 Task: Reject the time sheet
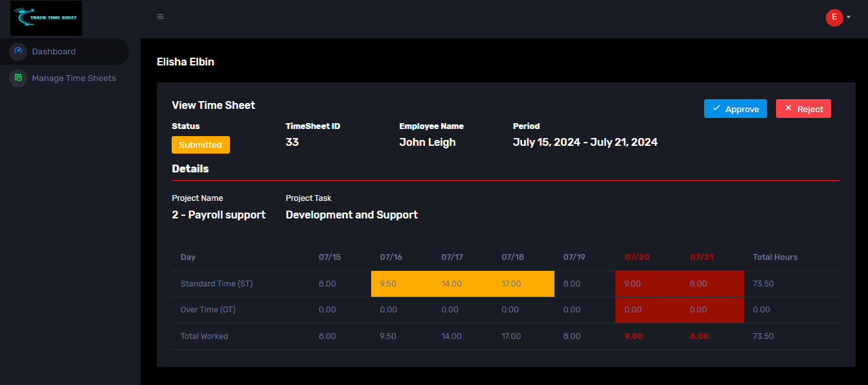803,109
